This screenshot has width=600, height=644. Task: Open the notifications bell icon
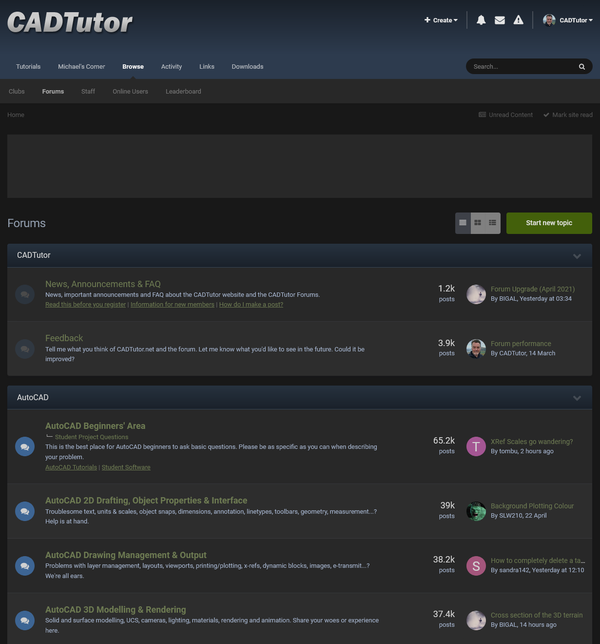[x=481, y=20]
